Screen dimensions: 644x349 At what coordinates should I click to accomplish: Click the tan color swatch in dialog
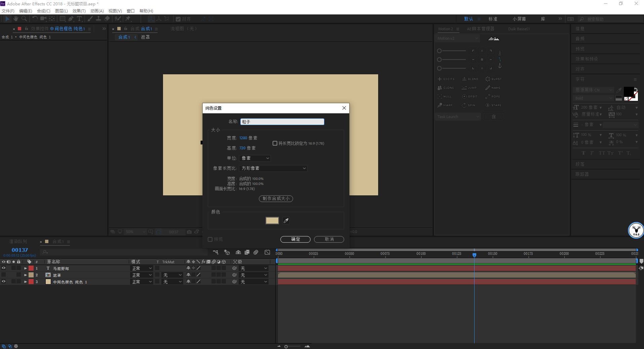272,221
